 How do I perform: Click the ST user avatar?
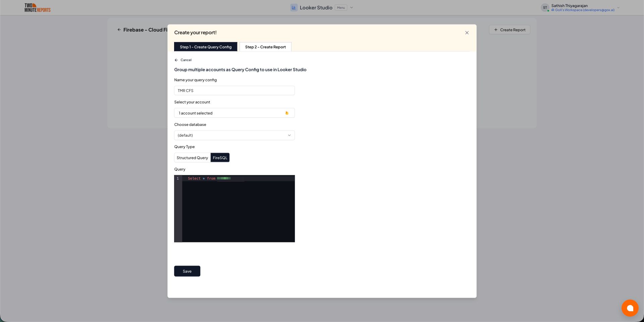pyautogui.click(x=545, y=7)
